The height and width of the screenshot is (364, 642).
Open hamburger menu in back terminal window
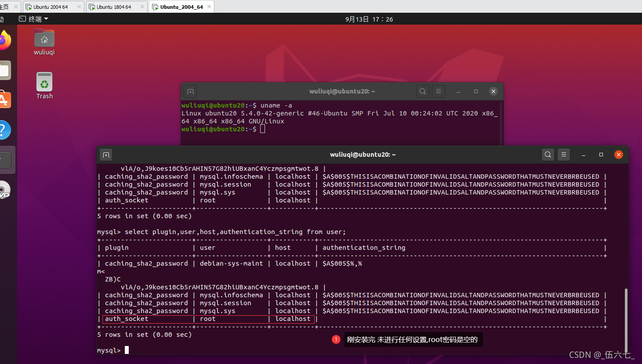(x=438, y=91)
